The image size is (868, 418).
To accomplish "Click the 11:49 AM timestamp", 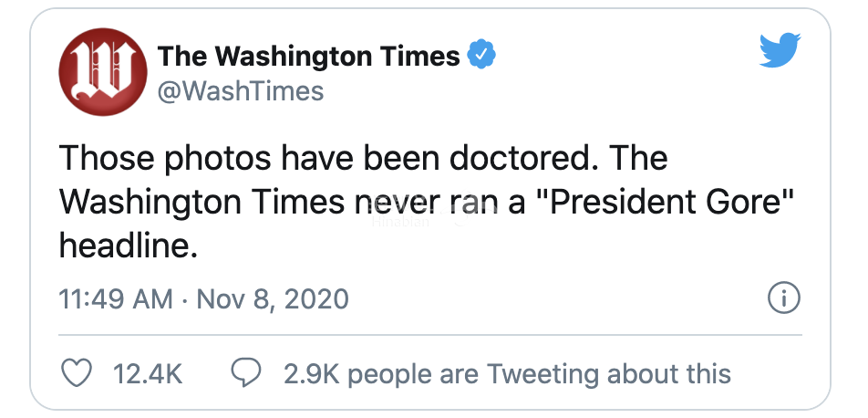I will 116,298.
